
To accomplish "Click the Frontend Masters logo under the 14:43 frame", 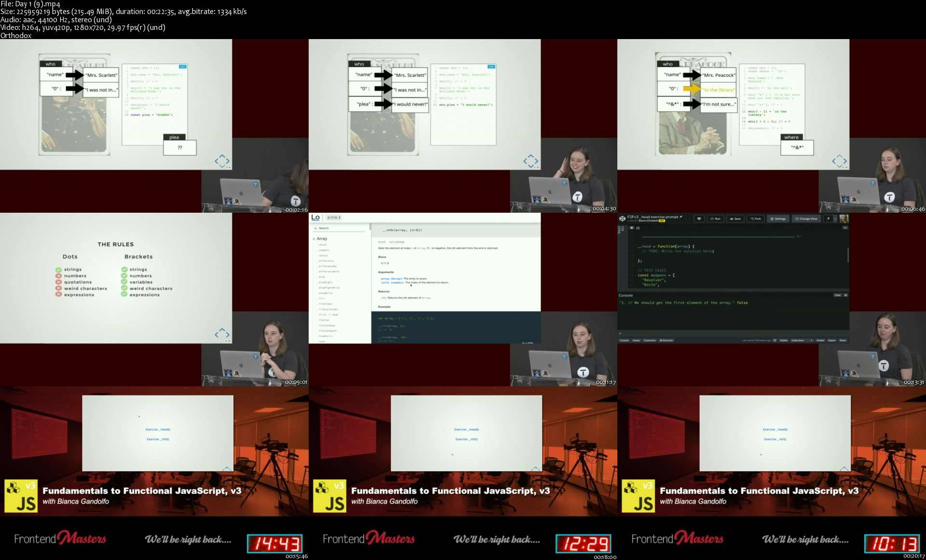I will coord(60,538).
